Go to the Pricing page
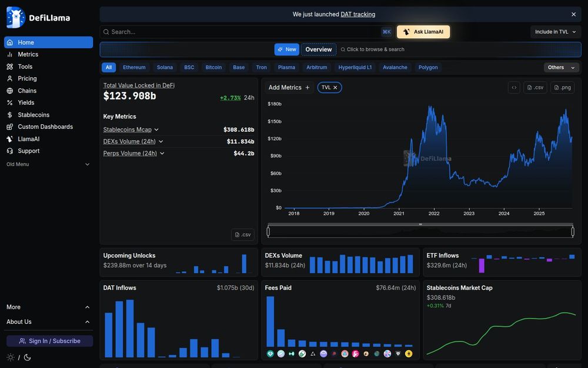 pyautogui.click(x=48, y=78)
